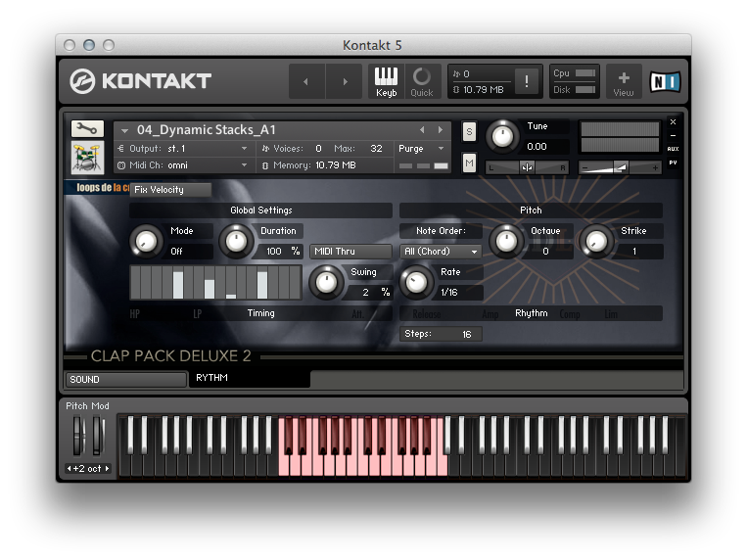The width and height of the screenshot is (747, 560).
Task: Click the exclamation panic button
Action: (x=527, y=81)
